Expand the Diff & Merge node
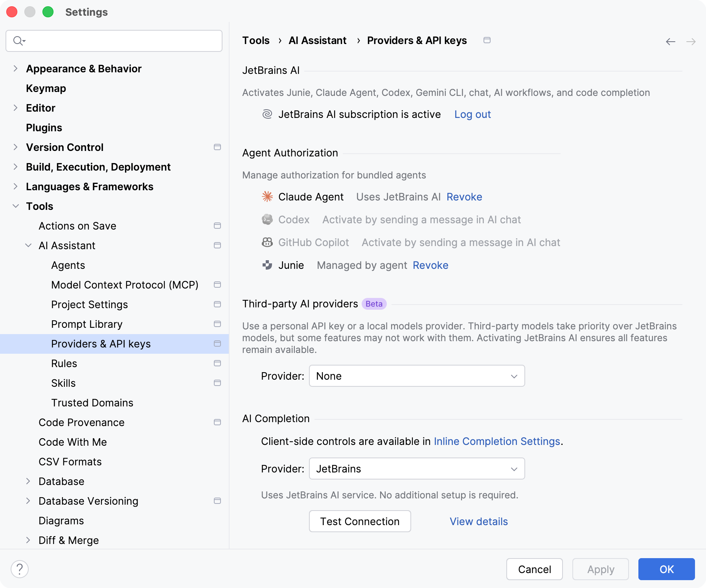The height and width of the screenshot is (588, 706). 28,540
